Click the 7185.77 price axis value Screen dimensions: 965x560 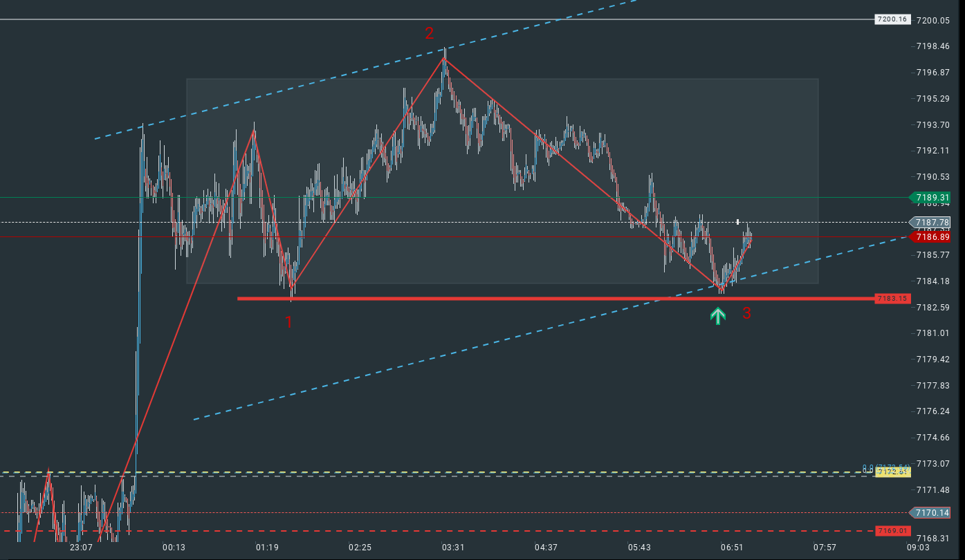coord(932,255)
